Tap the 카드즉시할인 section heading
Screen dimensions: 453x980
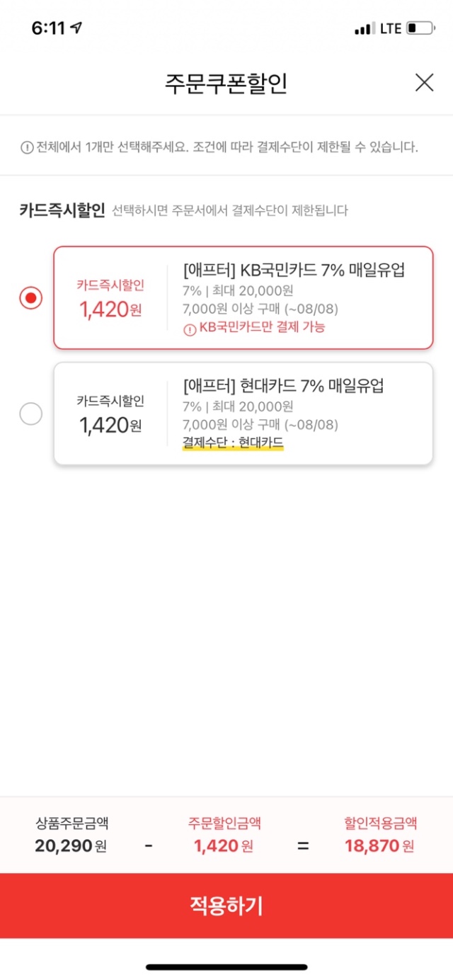(x=62, y=210)
